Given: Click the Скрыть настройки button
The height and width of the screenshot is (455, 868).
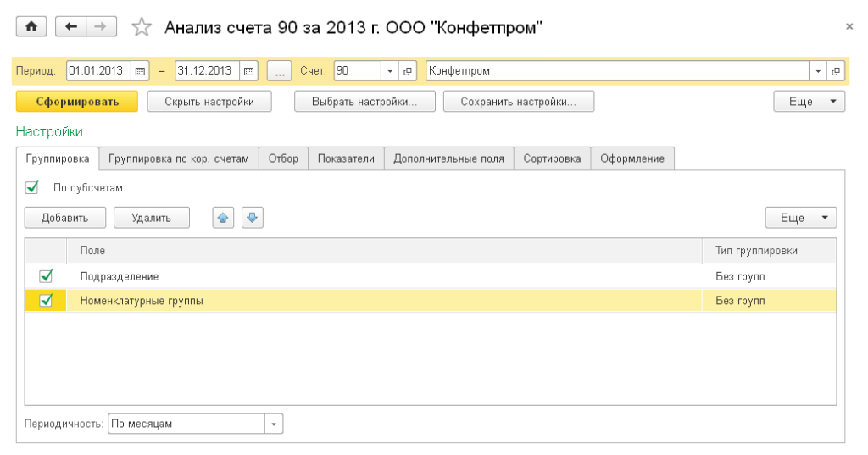Looking at the screenshot, I should pyautogui.click(x=200, y=102).
